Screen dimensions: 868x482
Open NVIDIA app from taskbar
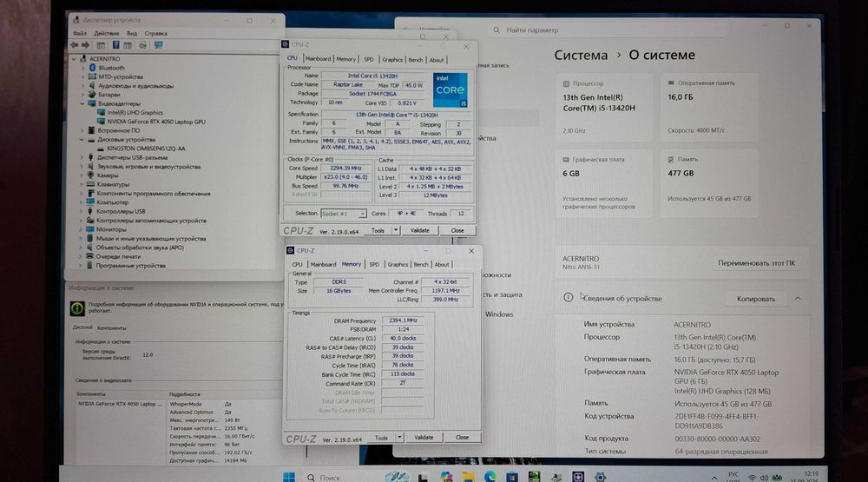[534, 477]
